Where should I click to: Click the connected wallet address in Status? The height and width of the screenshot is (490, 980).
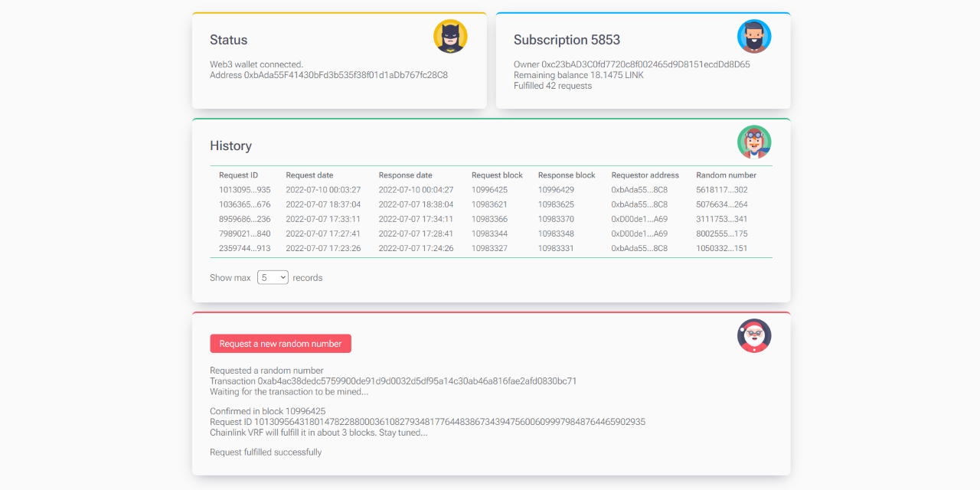(x=345, y=75)
